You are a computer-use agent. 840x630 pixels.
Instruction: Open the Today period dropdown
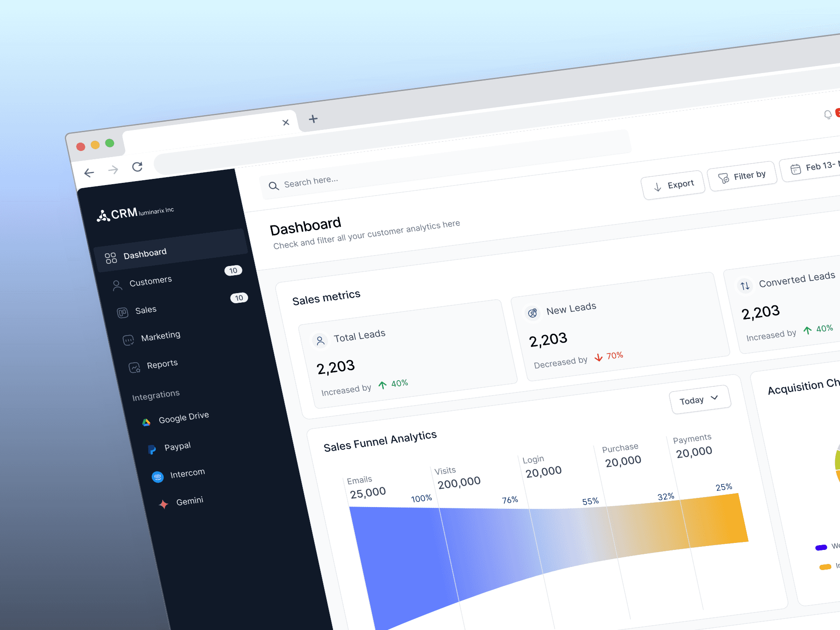pos(700,399)
